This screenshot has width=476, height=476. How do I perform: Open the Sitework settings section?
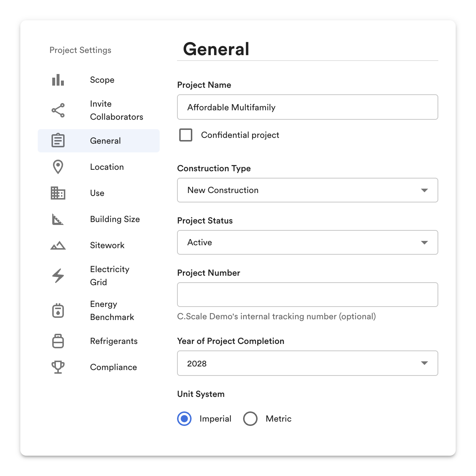pyautogui.click(x=99, y=245)
